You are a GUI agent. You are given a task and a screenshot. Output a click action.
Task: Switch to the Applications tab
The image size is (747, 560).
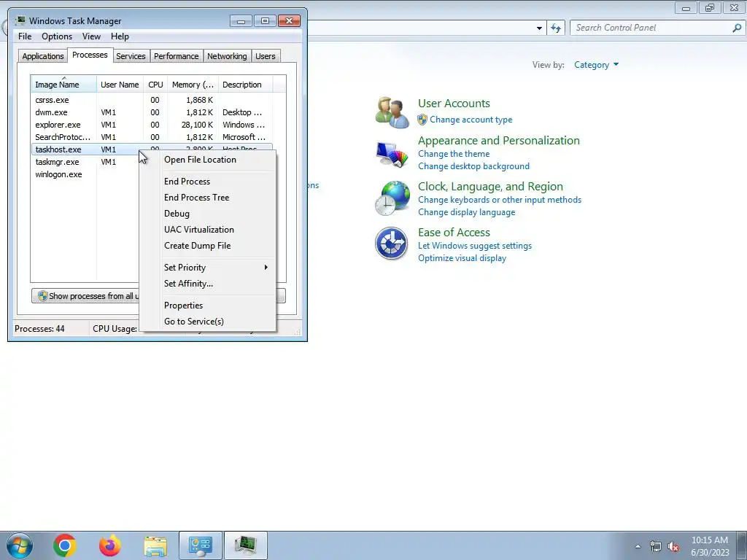coord(43,56)
